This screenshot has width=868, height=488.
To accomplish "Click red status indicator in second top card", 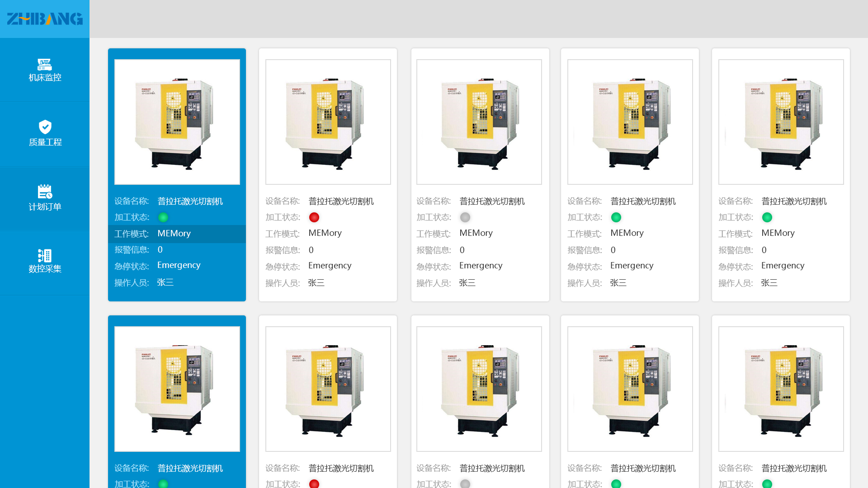I will pos(314,217).
